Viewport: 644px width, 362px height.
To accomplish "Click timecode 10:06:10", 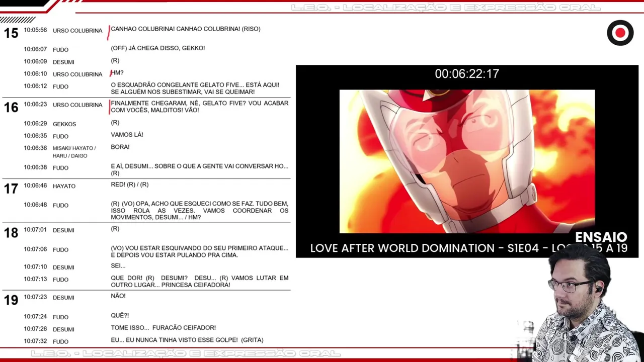I will tap(35, 74).
